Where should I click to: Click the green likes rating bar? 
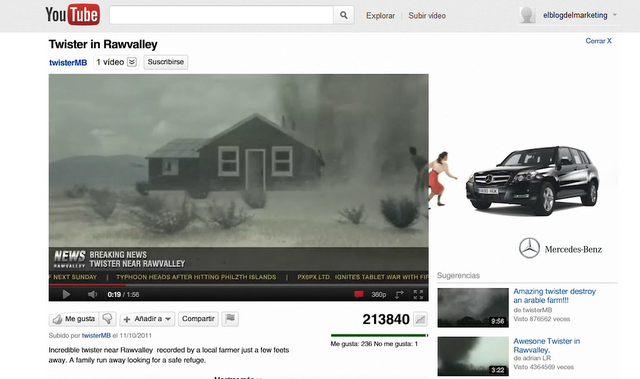click(x=379, y=335)
